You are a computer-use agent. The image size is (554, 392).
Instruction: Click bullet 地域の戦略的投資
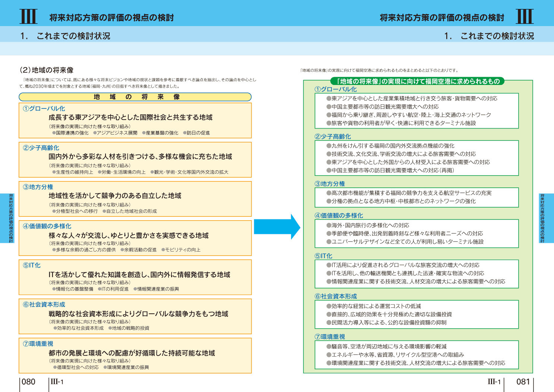pyautogui.click(x=129, y=328)
